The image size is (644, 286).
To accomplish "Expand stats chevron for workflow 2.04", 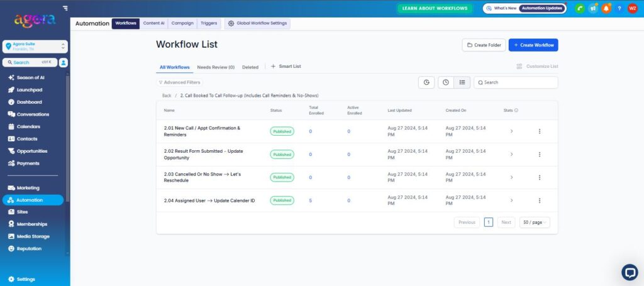I will point(511,201).
